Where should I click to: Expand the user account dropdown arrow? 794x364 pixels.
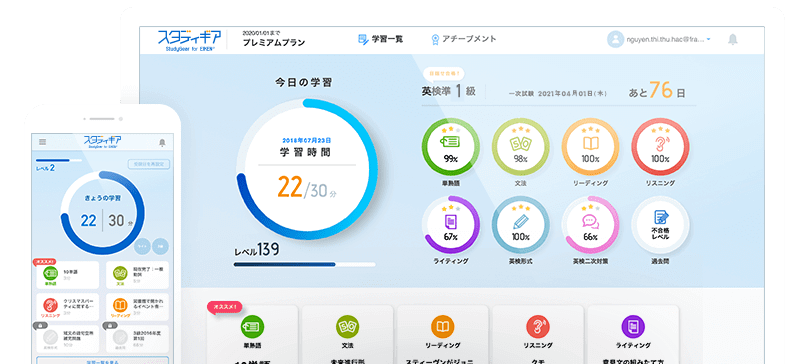coord(708,39)
